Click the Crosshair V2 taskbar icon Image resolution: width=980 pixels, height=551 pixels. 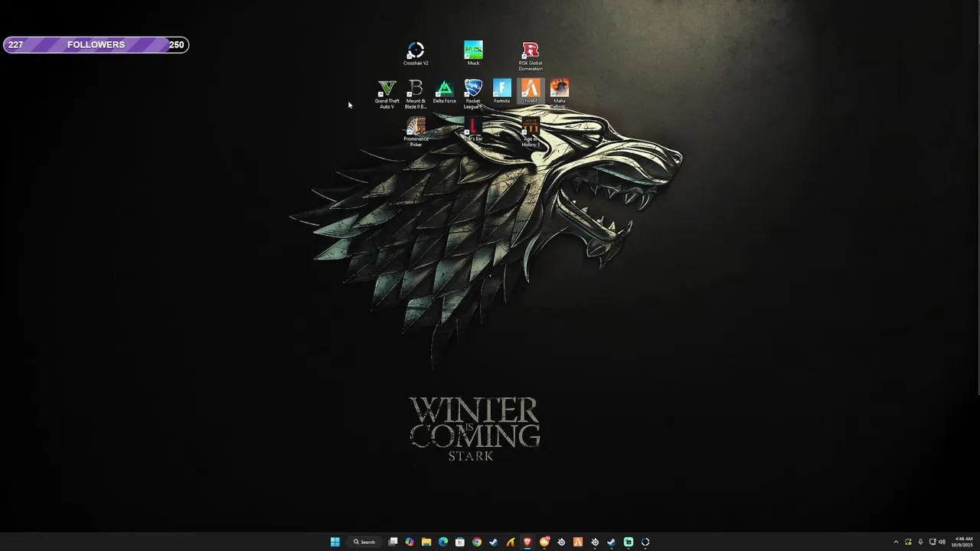tap(645, 542)
